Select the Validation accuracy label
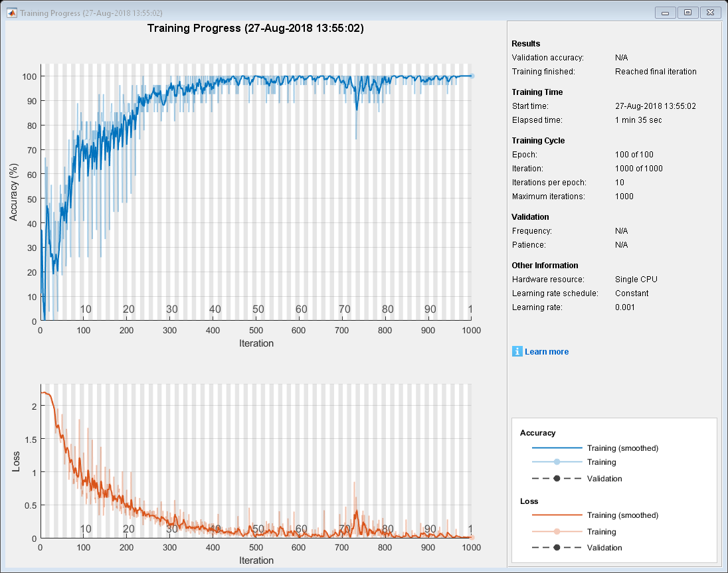 [547, 58]
